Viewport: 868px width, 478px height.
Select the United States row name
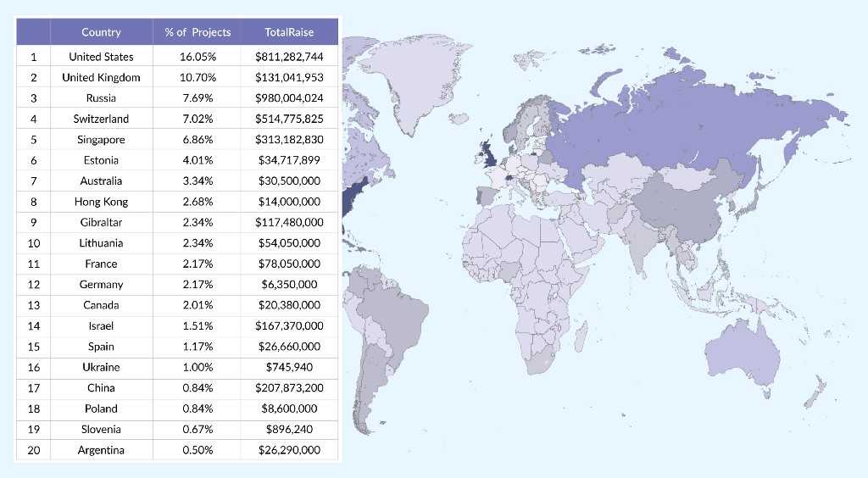(x=102, y=57)
